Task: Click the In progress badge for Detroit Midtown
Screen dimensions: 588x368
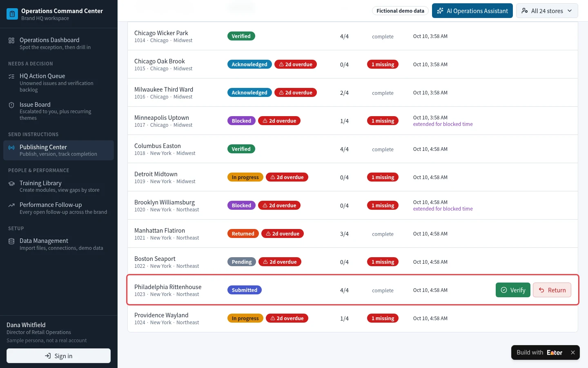Action: click(x=245, y=177)
